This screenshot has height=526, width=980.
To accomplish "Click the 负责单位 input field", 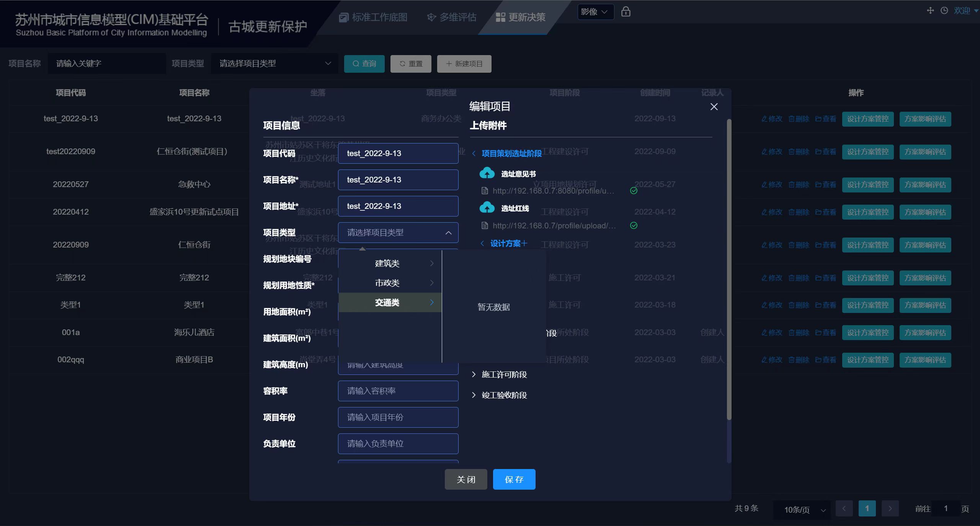I will pyautogui.click(x=398, y=444).
